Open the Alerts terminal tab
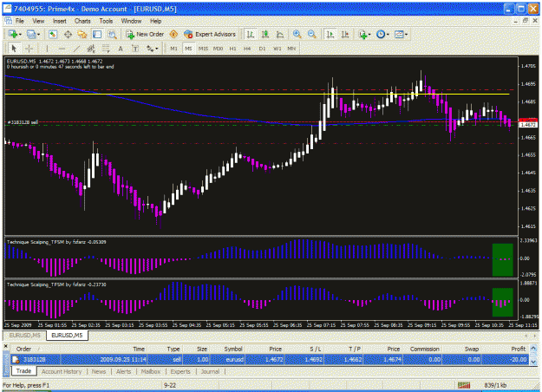Screen dimensions: 542x392 123,371
